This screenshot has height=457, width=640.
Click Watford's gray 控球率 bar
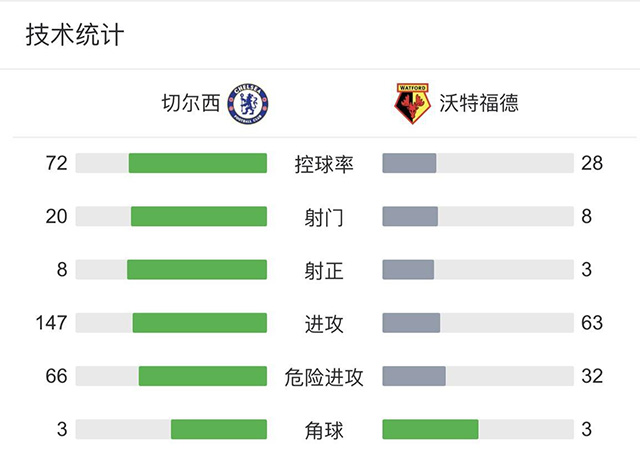pyautogui.click(x=409, y=163)
